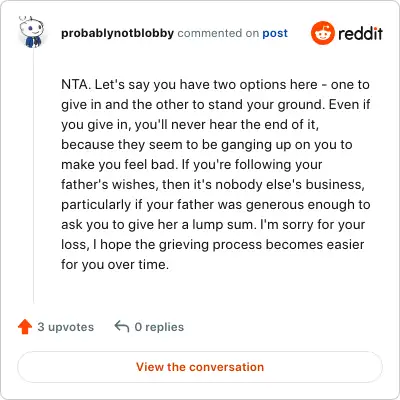Click the curved reply arrow icon
This screenshot has height=400, width=400.
tap(122, 326)
